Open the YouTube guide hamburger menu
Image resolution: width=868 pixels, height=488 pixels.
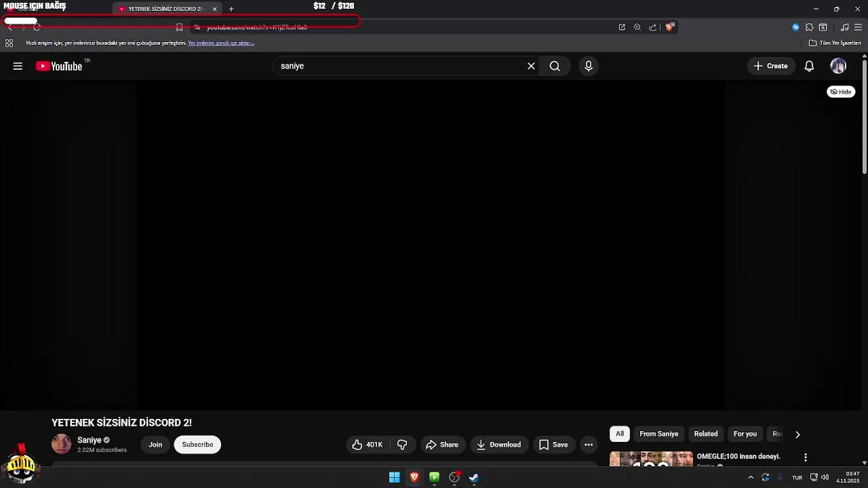[18, 66]
